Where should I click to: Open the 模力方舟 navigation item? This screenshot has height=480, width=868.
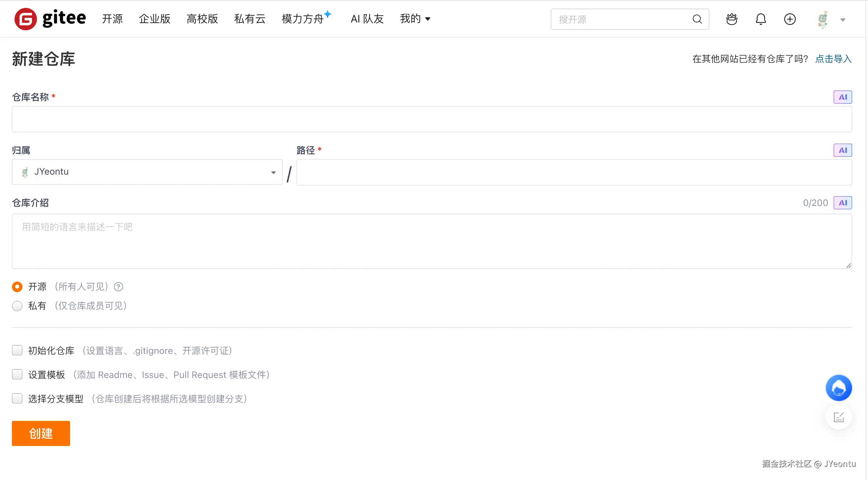pos(302,19)
